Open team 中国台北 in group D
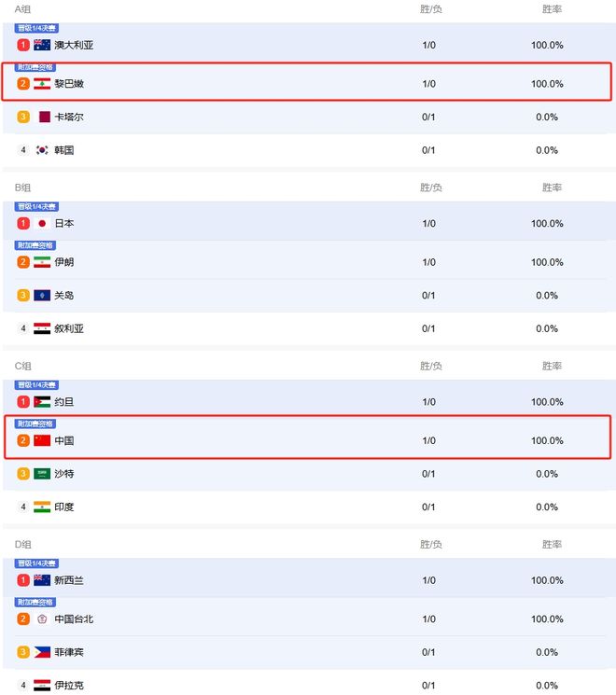 [x=74, y=619]
